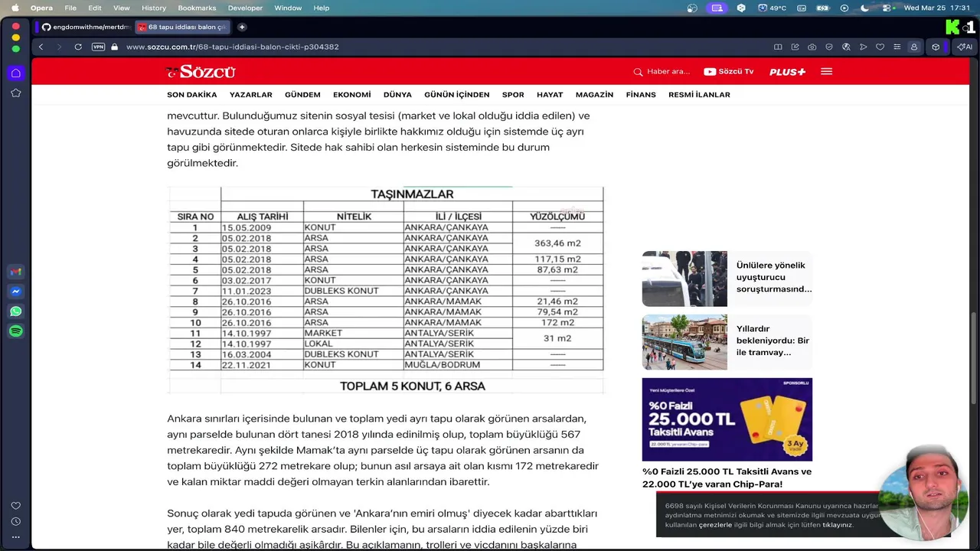Switch to engdomwithme GitHub tab
Screen dimensions: 980x551
click(x=84, y=27)
